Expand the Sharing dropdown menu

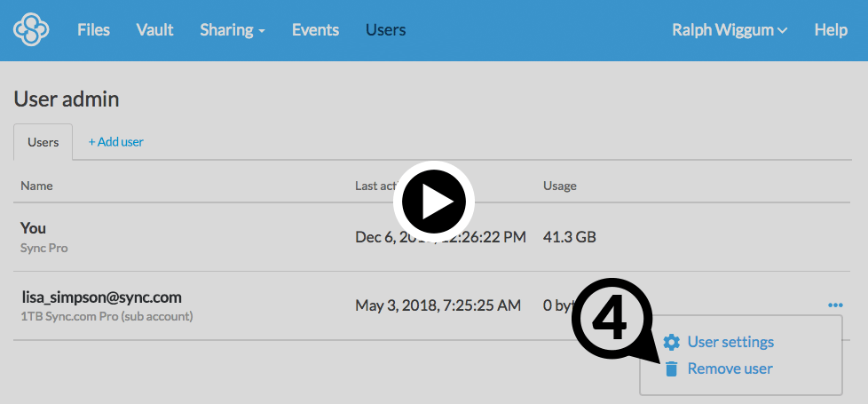click(x=233, y=30)
